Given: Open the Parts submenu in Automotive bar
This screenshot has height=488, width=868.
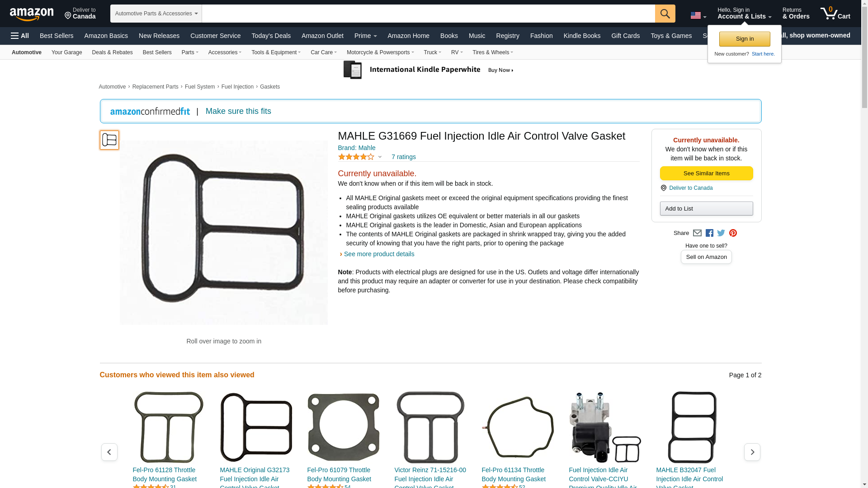Looking at the screenshot, I should [190, 52].
